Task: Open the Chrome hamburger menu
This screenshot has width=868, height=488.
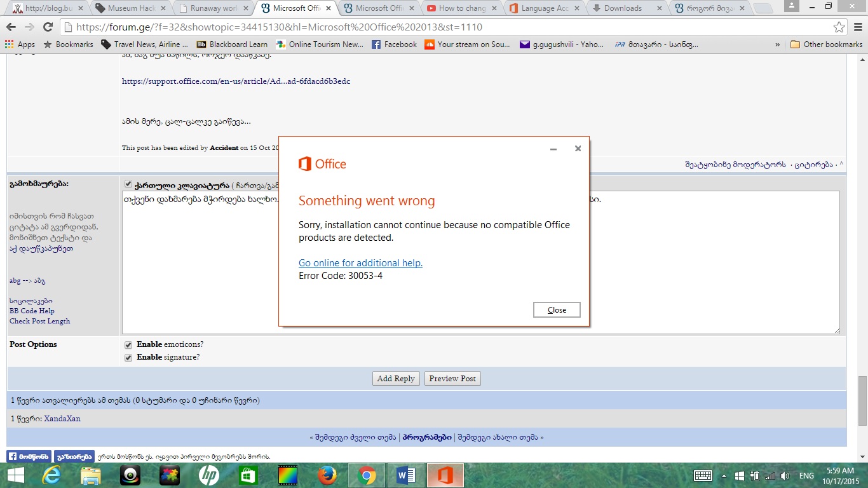Action: [x=857, y=27]
